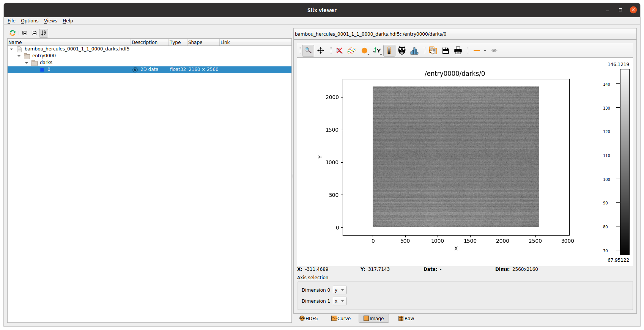This screenshot has height=330, width=644.
Task: Open the mask tool icon
Action: (402, 50)
